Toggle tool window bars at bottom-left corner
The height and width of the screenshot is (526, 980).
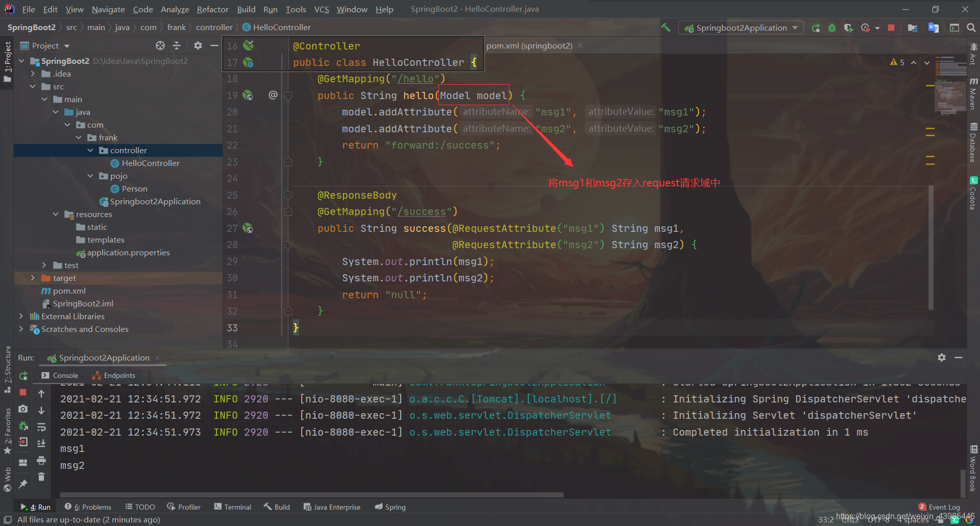coord(8,520)
